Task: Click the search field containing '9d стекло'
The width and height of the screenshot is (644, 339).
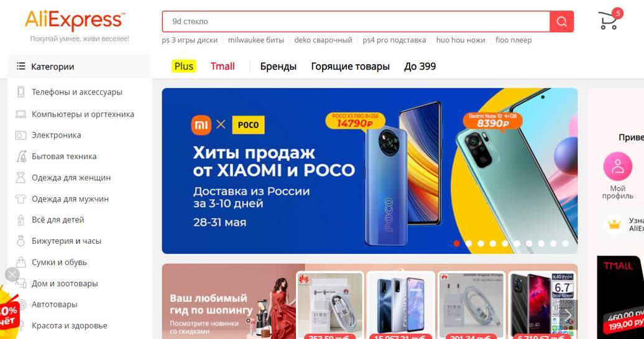Action: [356, 21]
